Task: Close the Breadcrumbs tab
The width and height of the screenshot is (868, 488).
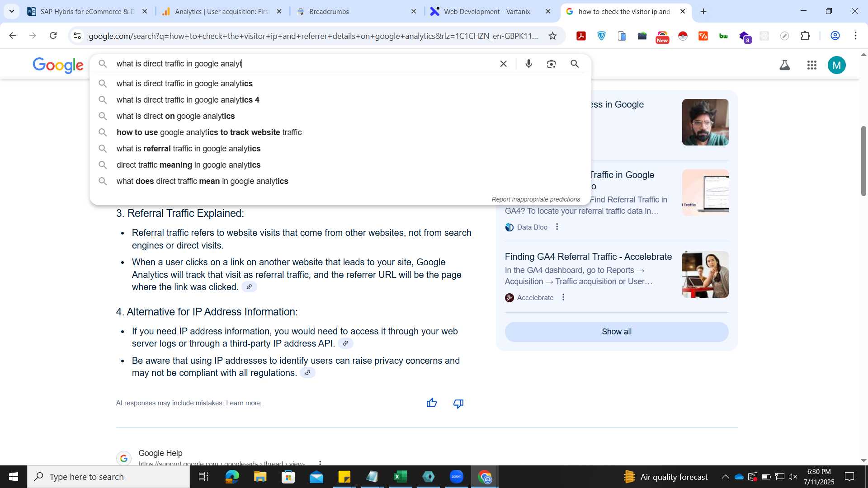Action: (x=413, y=11)
